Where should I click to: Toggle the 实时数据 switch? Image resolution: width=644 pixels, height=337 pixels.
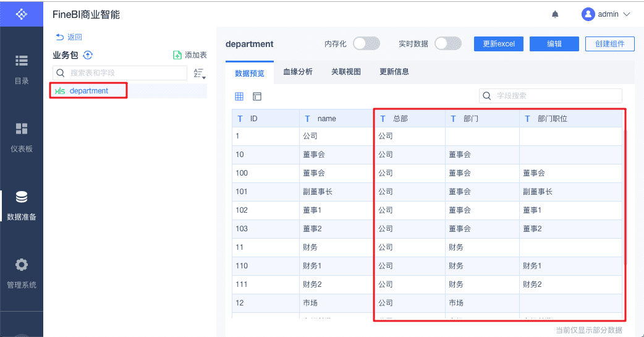pyautogui.click(x=447, y=43)
